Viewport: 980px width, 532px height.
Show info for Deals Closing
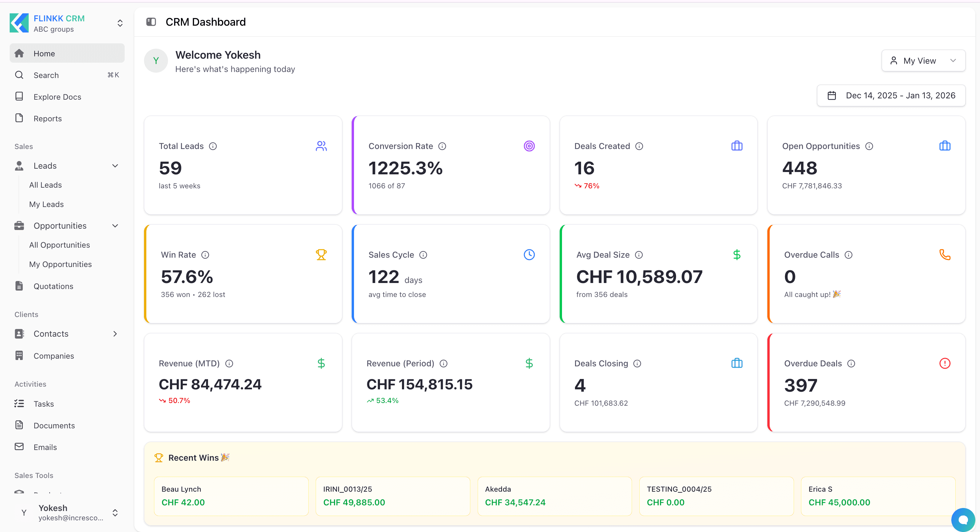[637, 363]
